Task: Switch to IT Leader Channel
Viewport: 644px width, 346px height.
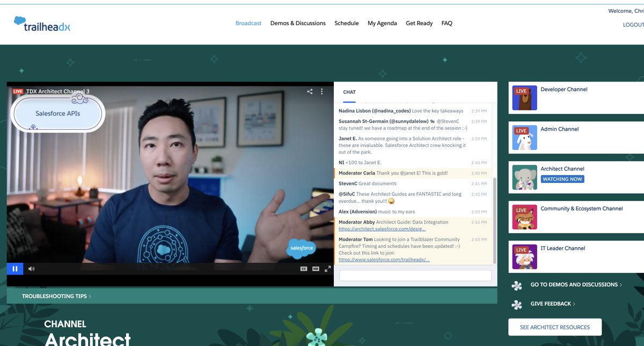Action: pos(576,256)
